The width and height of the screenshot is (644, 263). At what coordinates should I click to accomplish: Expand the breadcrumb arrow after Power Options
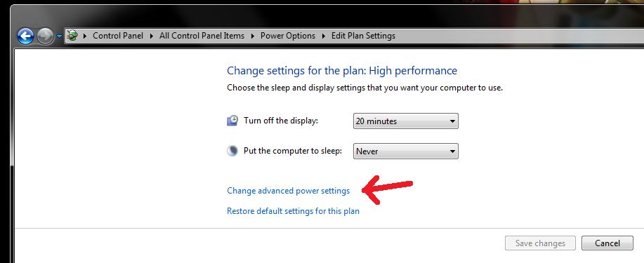coord(323,36)
